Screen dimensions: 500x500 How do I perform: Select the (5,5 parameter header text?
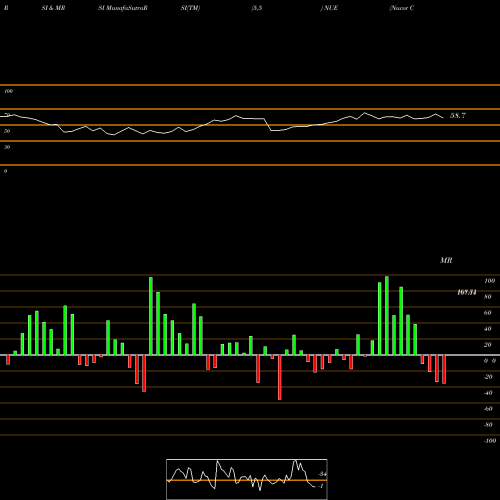click(257, 8)
